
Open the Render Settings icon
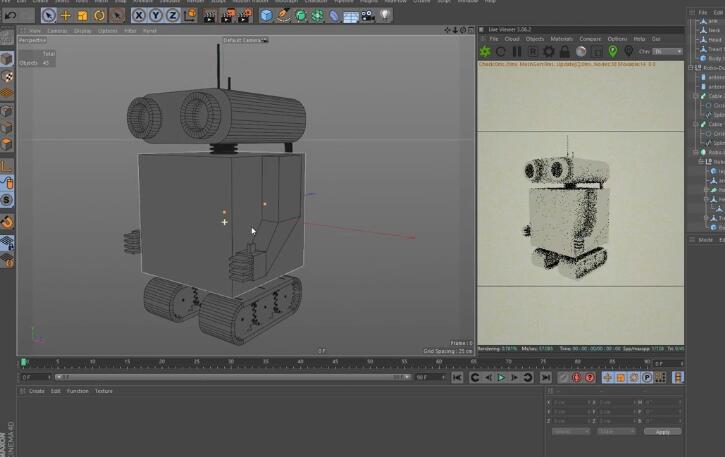(x=245, y=16)
